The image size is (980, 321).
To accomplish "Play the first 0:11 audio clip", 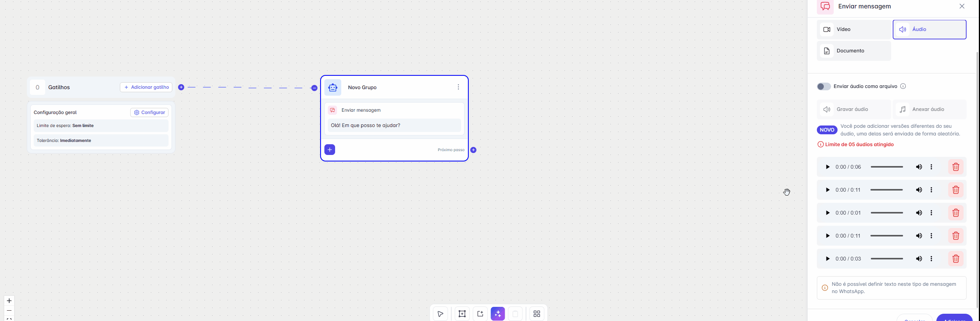I will (x=828, y=190).
